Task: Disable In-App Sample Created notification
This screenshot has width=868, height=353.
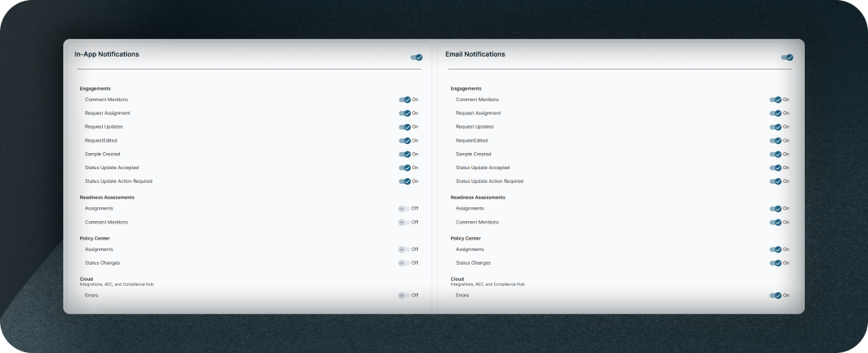Action: coord(405,155)
